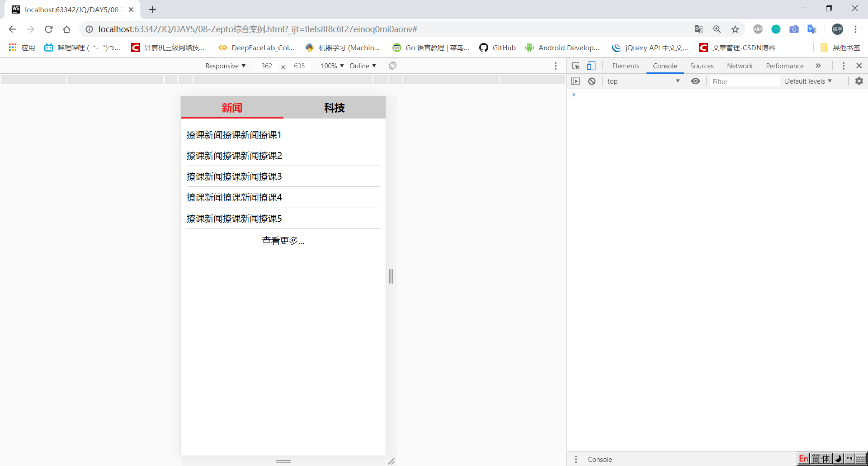Open DevTools settings gear
Image resolution: width=868 pixels, height=466 pixels.
click(859, 81)
